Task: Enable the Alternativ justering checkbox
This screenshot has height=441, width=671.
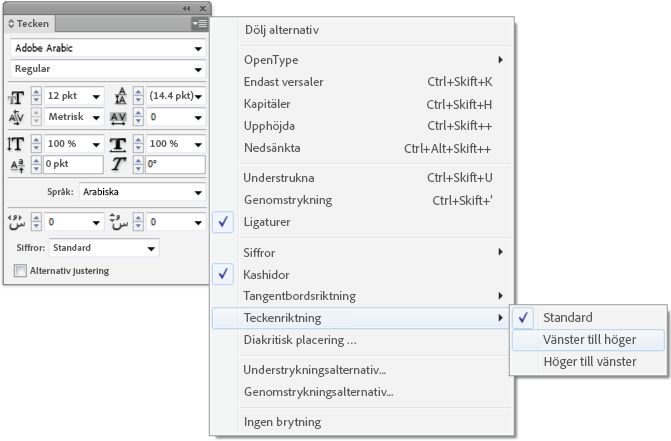Action: pyautogui.click(x=20, y=271)
